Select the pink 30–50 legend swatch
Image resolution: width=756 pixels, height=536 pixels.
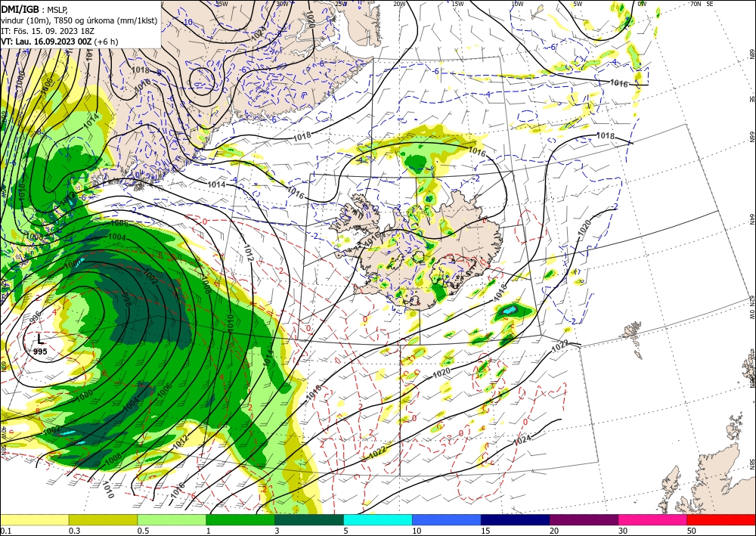coord(653,519)
